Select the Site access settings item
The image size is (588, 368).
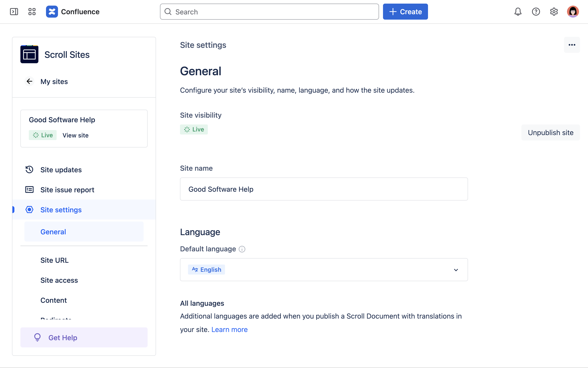pyautogui.click(x=59, y=280)
